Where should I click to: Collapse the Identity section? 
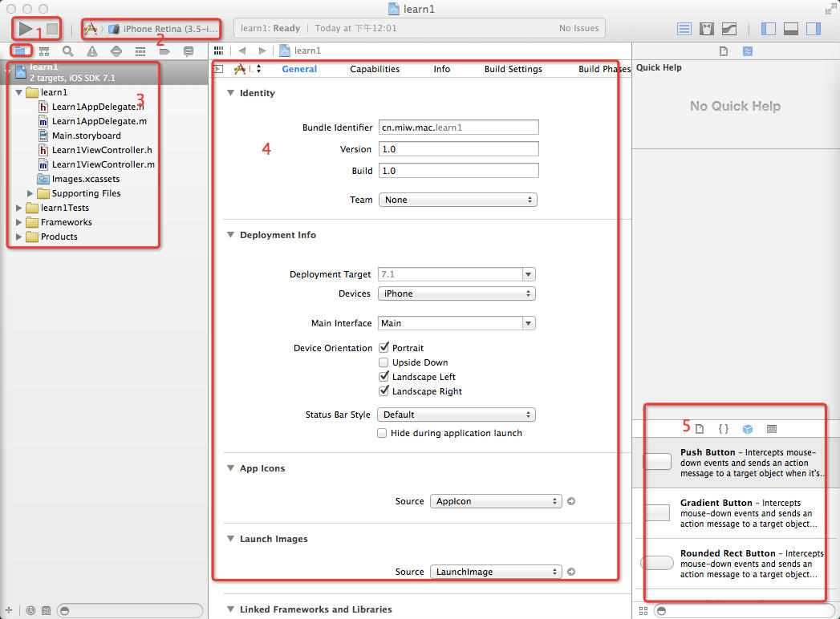tap(230, 93)
